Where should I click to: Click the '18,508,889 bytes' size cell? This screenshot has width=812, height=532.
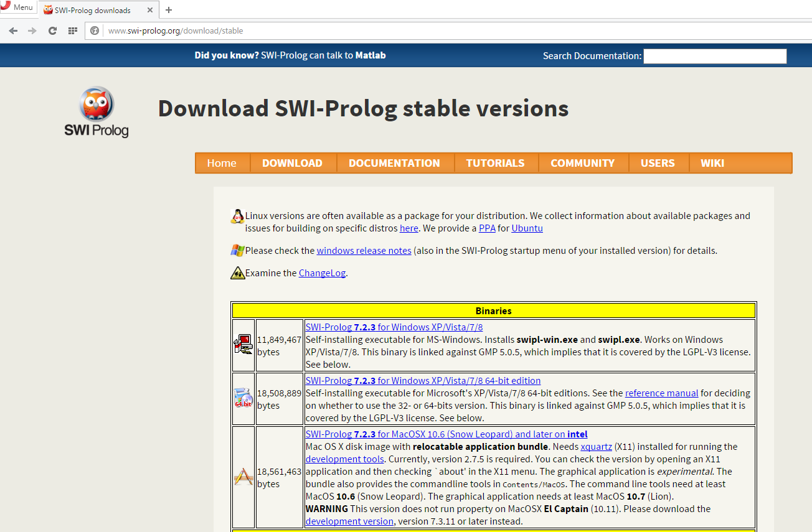[279, 399]
